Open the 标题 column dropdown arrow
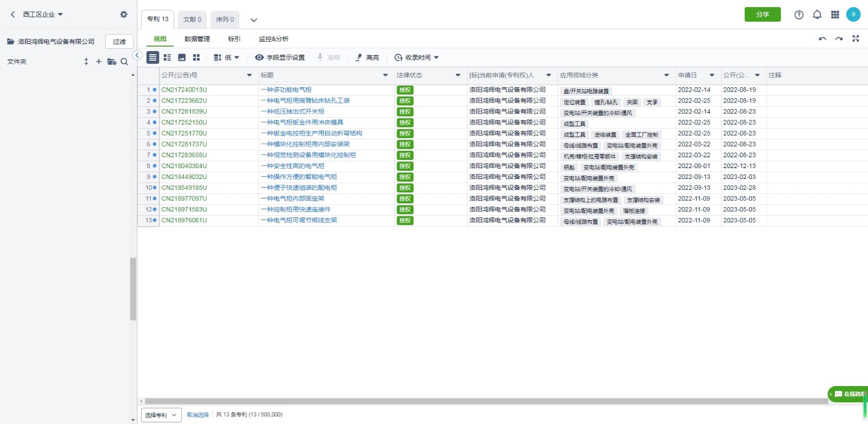The height and width of the screenshot is (424, 868). (386, 75)
